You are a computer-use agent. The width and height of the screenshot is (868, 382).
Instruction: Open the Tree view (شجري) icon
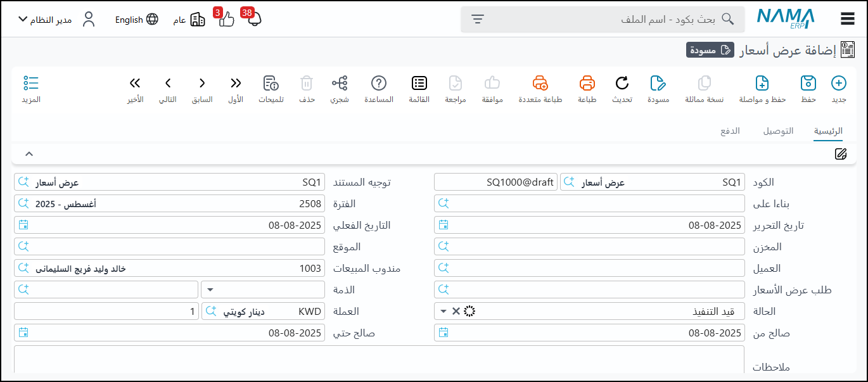340,84
